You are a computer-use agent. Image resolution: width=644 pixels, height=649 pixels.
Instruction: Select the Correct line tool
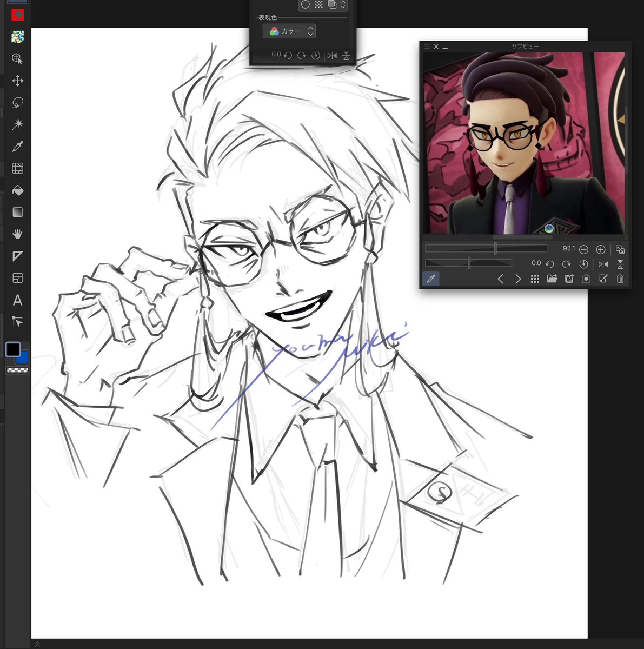[17, 322]
